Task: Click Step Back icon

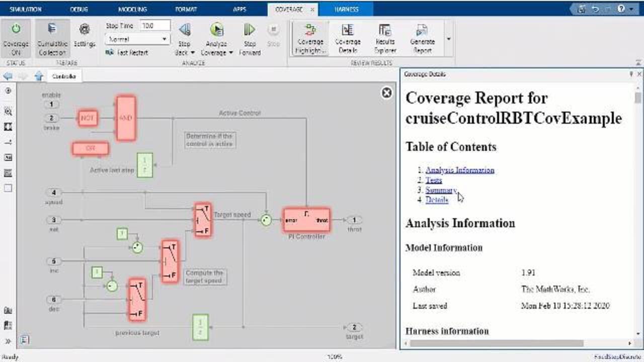Action: 185,30
